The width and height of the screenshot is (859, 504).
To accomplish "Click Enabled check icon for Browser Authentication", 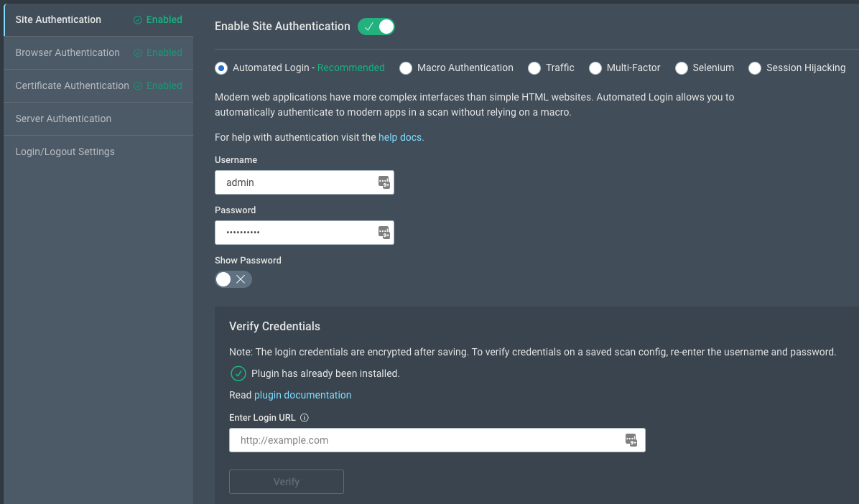I will tap(138, 53).
